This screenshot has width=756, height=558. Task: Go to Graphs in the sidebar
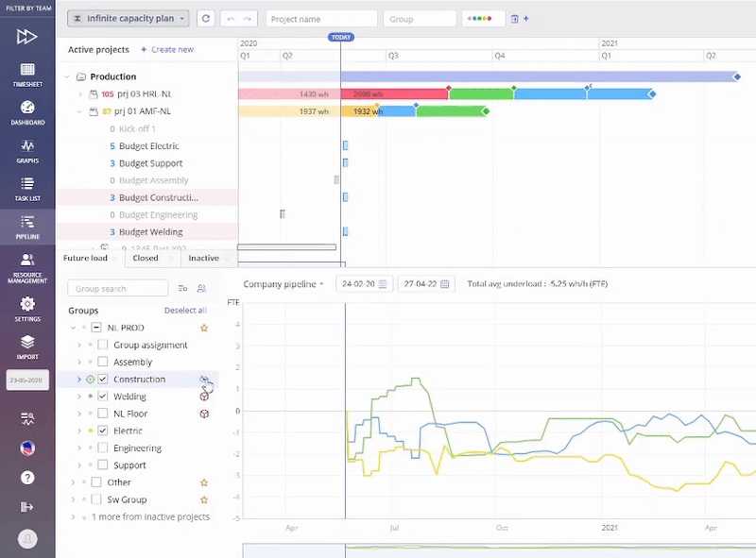[27, 150]
